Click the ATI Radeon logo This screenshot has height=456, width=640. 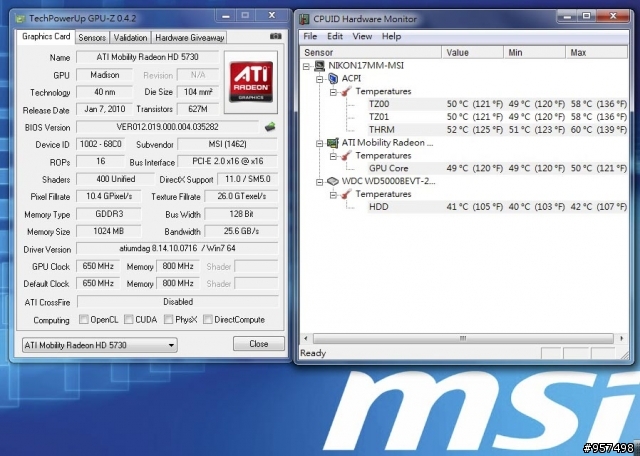click(251, 82)
